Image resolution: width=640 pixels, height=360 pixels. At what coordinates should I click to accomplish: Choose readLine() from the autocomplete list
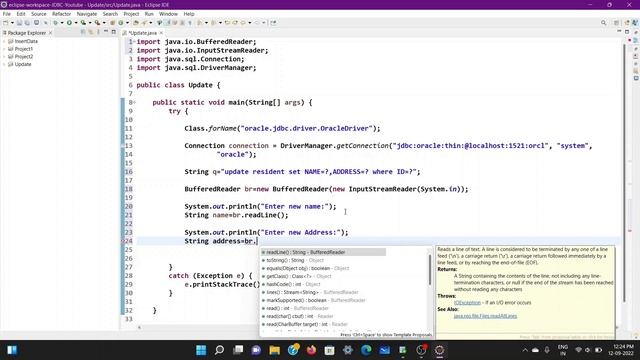click(x=323, y=252)
